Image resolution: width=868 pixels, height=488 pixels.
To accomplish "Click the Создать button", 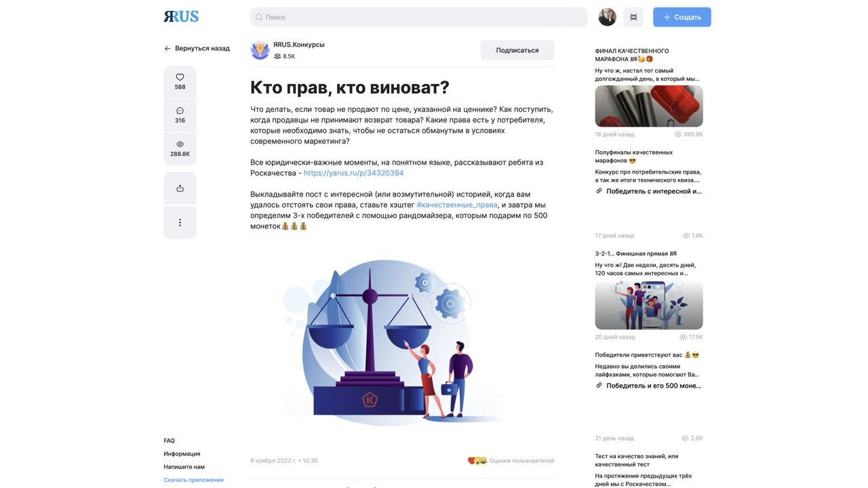I will click(682, 17).
